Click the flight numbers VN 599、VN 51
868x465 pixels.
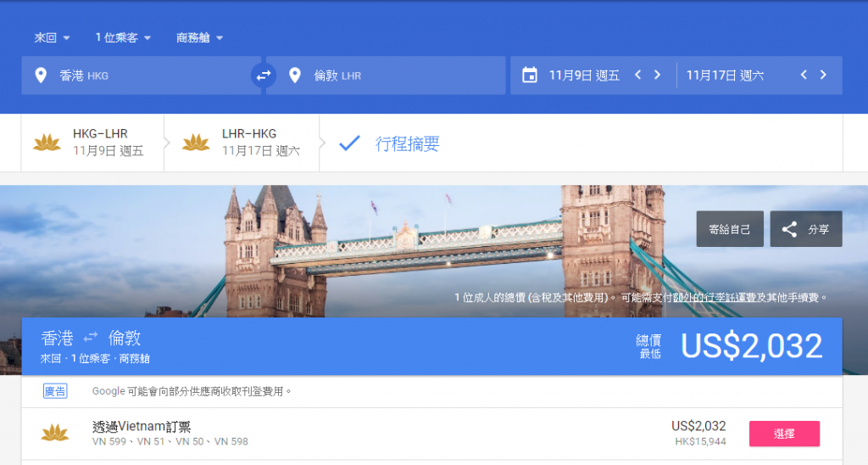tap(129, 442)
